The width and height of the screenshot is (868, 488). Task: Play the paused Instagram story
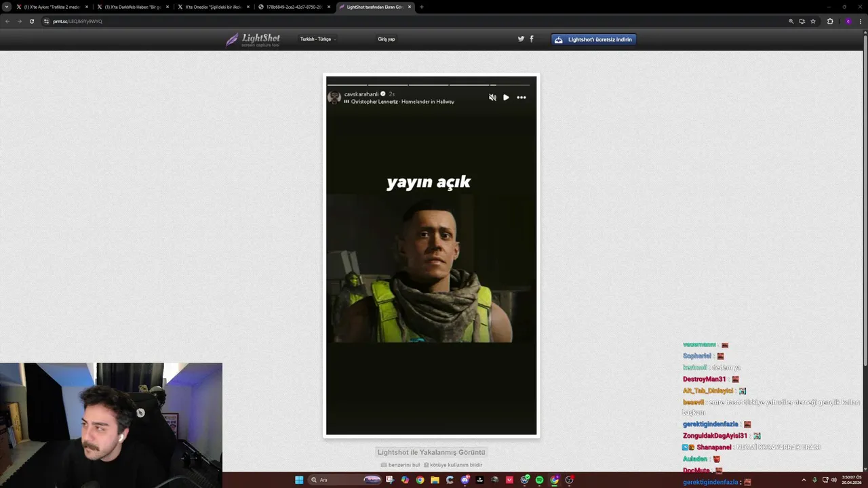(x=506, y=98)
